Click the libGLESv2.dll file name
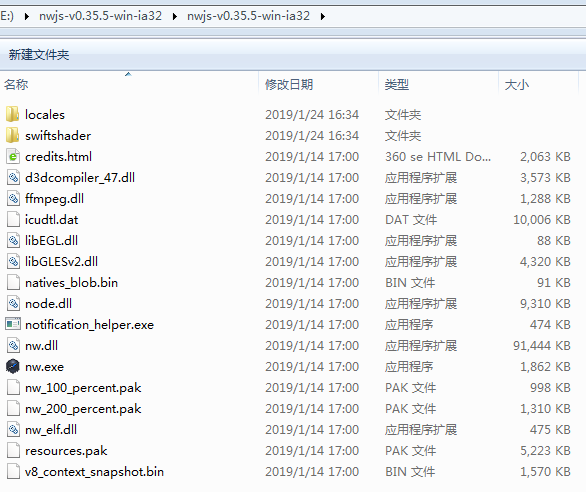The image size is (586, 492). 61,261
